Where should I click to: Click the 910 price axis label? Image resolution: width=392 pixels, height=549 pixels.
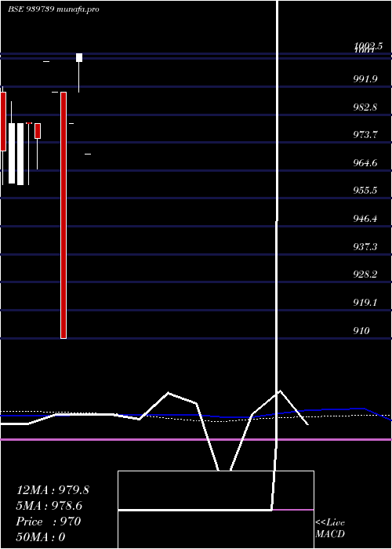click(x=361, y=330)
